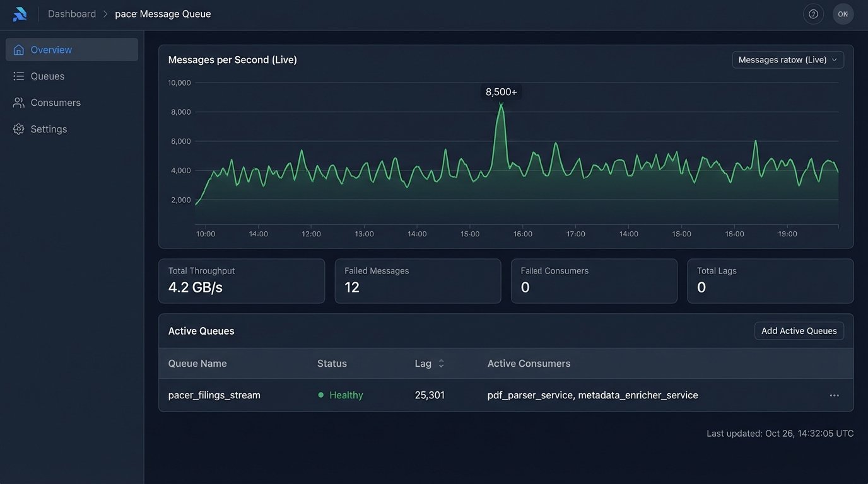Click the Lag column sort chevron
The height and width of the screenshot is (484, 868).
tap(441, 364)
